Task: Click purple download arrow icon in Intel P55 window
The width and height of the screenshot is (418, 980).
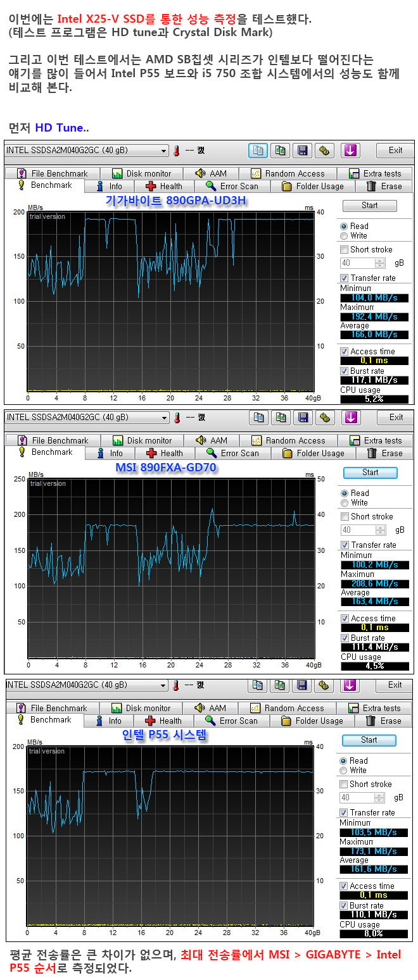Action: click(350, 685)
